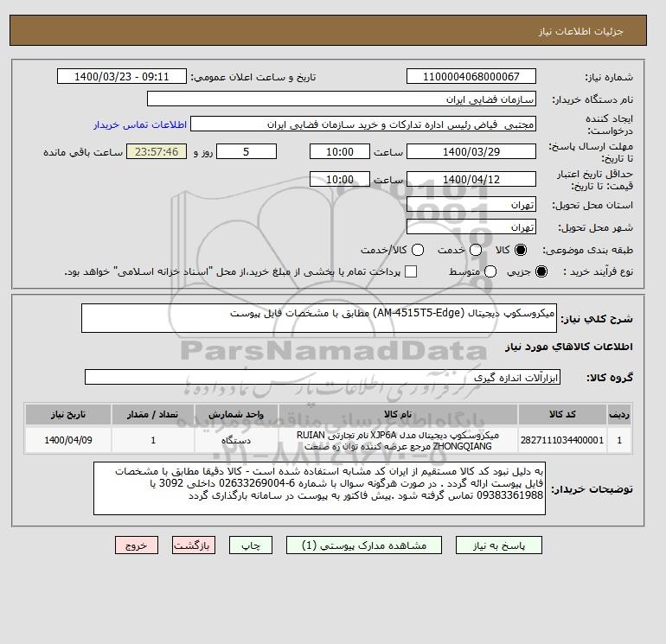Click the request creator name field
The width and height of the screenshot is (666, 644).
(x=363, y=124)
